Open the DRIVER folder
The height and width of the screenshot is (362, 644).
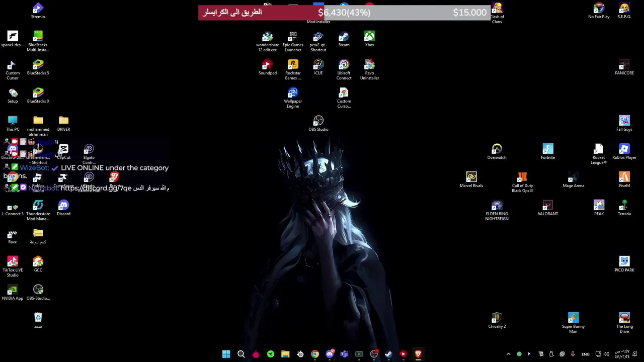pyautogui.click(x=63, y=124)
